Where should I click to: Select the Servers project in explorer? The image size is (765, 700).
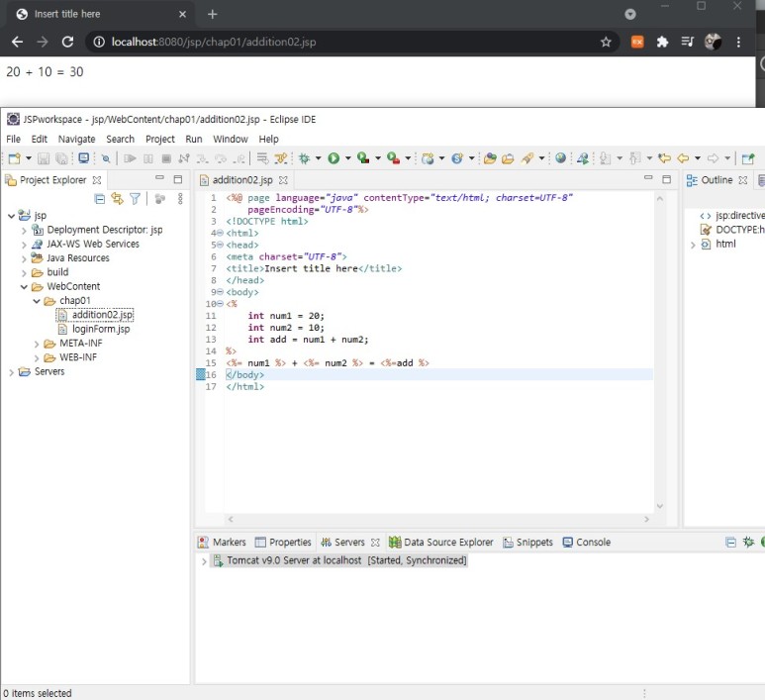tap(48, 372)
